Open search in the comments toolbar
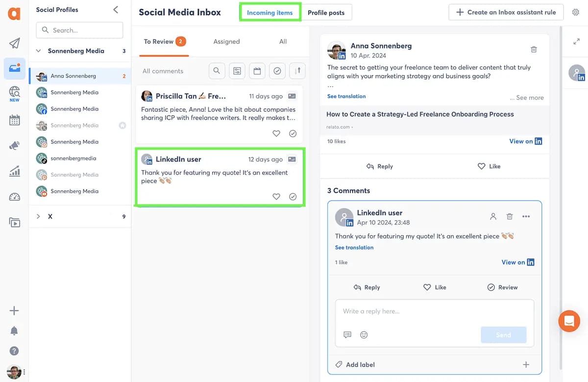The image size is (588, 382). (x=217, y=71)
